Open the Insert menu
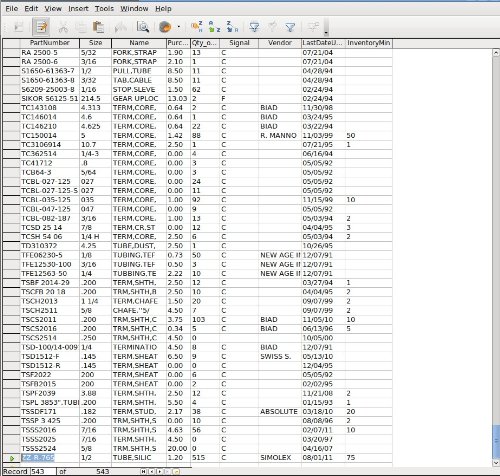Viewport: 500px width, 476px height. tap(78, 9)
